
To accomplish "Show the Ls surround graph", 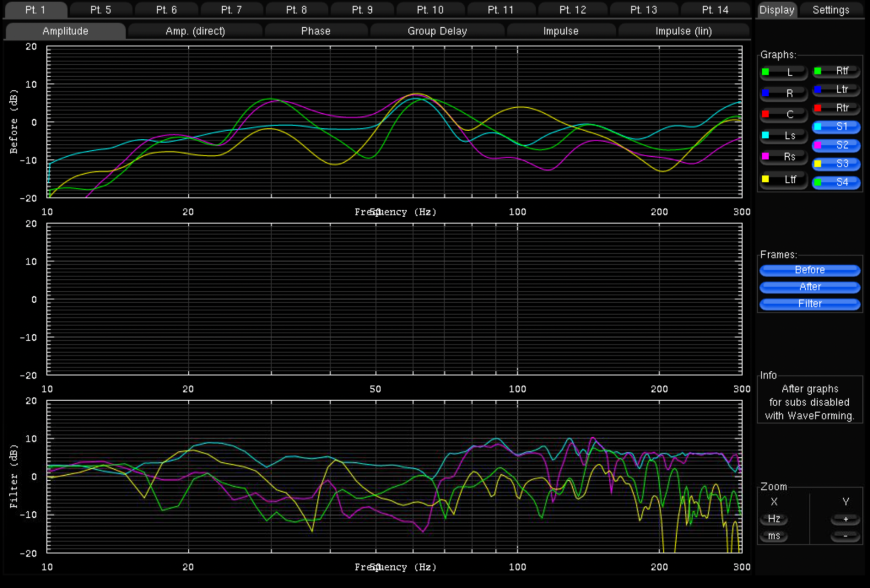I will tap(784, 136).
